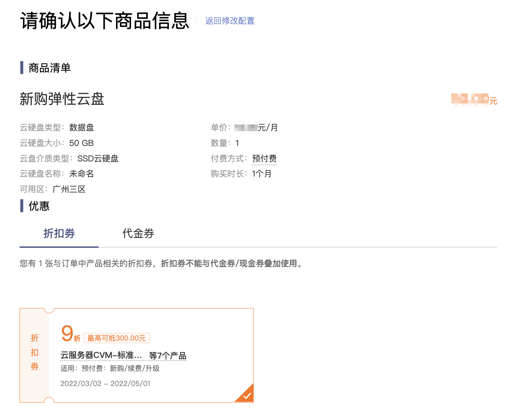This screenshot has width=507, height=420.
Task: Click the 50 GB disk size value
Action: pyautogui.click(x=82, y=143)
